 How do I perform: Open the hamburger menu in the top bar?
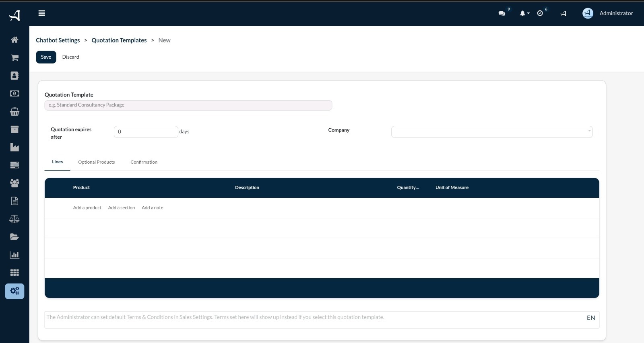41,13
